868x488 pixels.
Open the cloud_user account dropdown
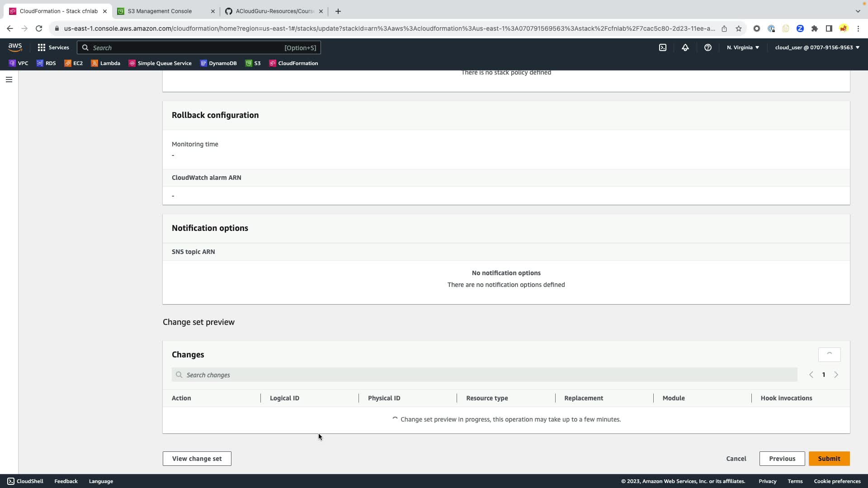(x=817, y=47)
